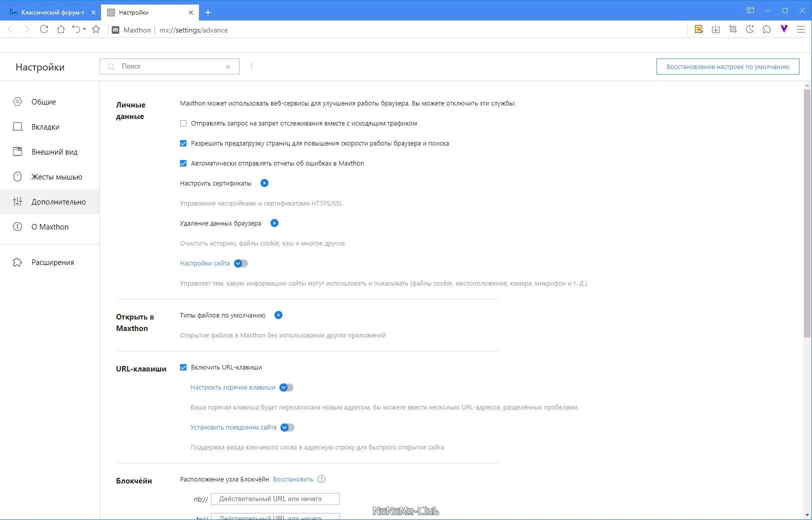Close the Настройки tab
This screenshot has width=812, height=520.
pyautogui.click(x=191, y=12)
